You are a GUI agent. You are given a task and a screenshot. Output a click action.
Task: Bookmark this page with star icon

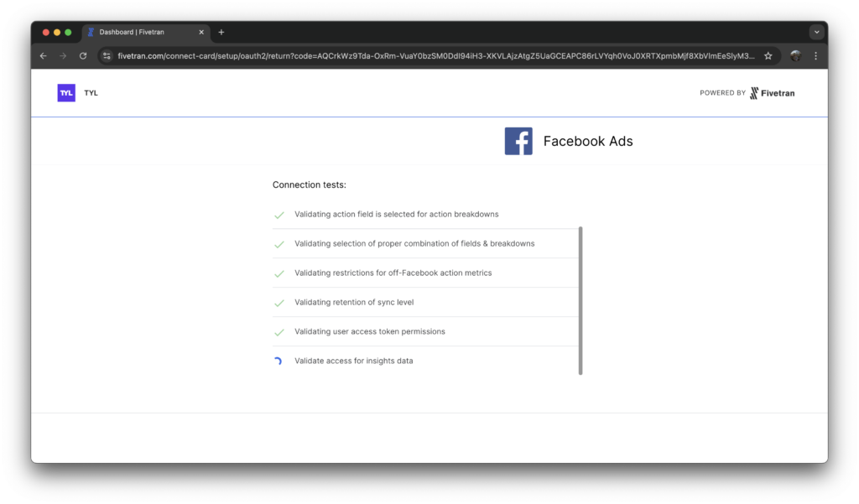[x=768, y=56]
